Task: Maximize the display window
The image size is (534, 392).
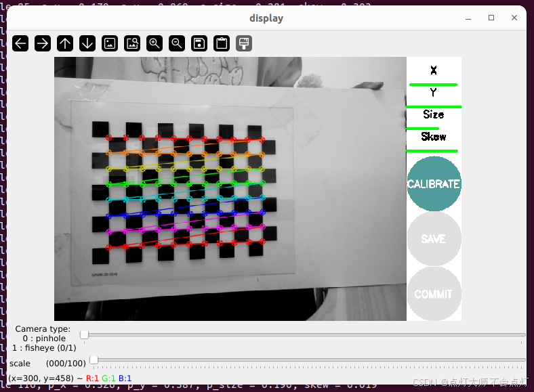Action: [491, 18]
